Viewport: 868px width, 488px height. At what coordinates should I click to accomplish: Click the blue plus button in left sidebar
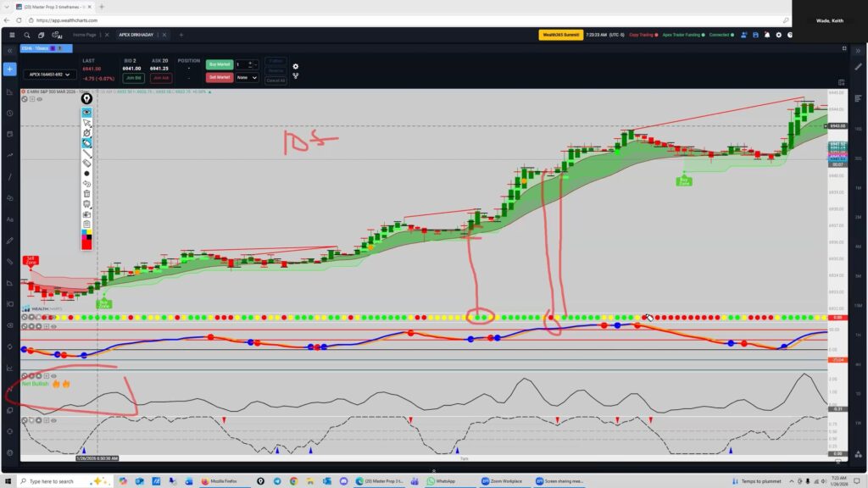9,69
